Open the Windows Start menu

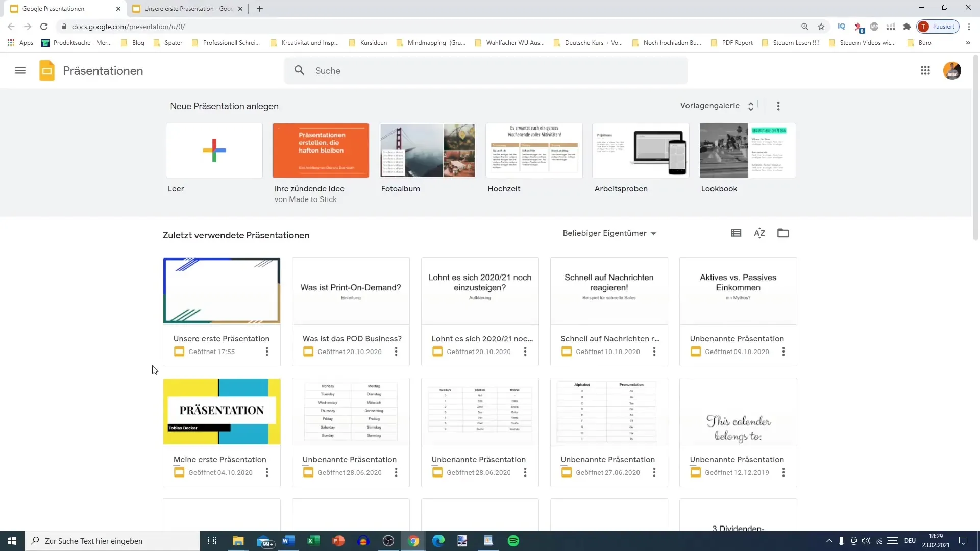[x=12, y=541]
